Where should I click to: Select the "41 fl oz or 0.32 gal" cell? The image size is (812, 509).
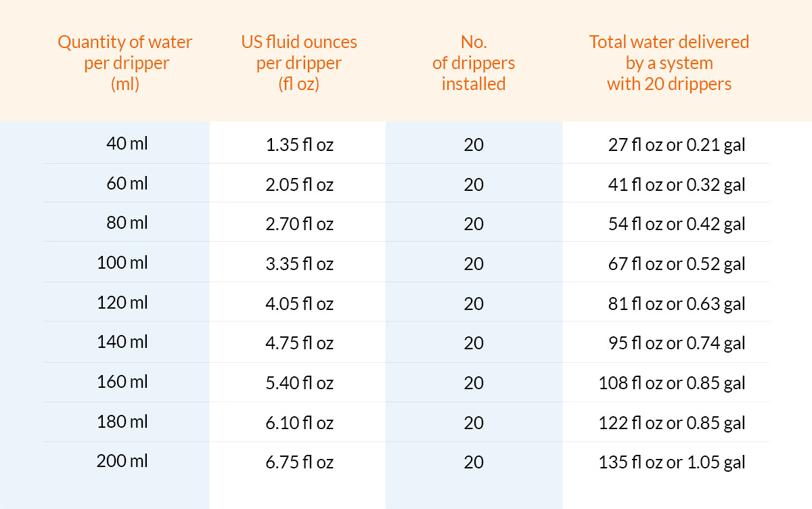(677, 185)
